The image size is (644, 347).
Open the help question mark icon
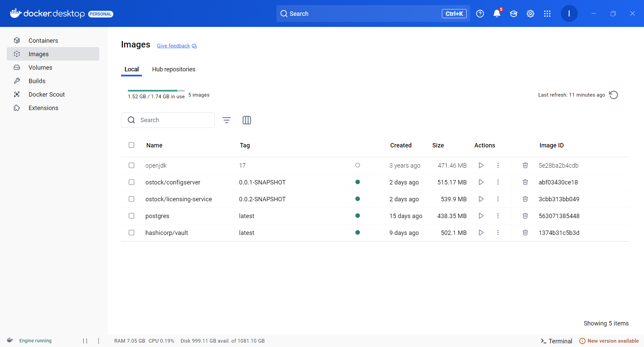coord(480,13)
